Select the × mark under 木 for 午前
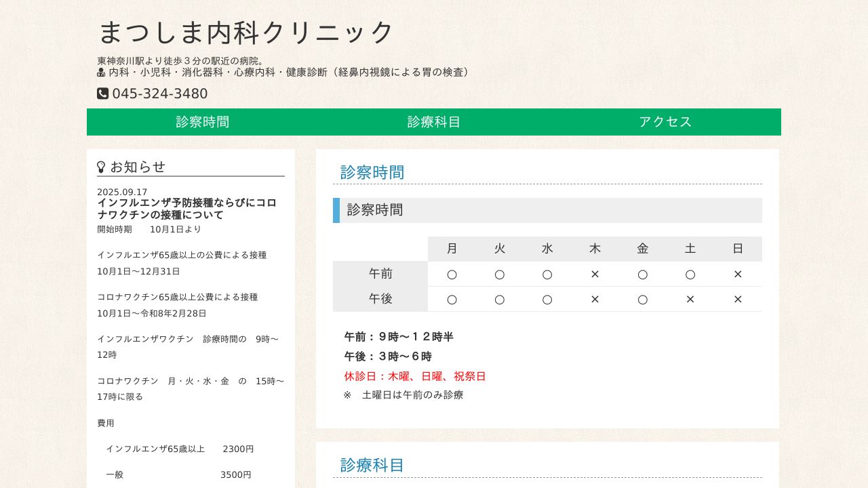The image size is (868, 488). (x=595, y=274)
